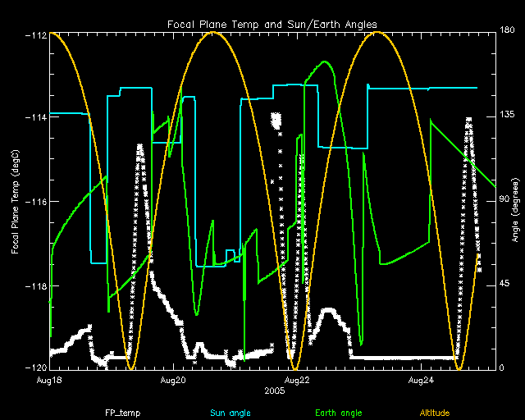Viewport: 525px width, 420px height.
Task: Click the Aug22 x-axis tick label
Action: coord(297,380)
